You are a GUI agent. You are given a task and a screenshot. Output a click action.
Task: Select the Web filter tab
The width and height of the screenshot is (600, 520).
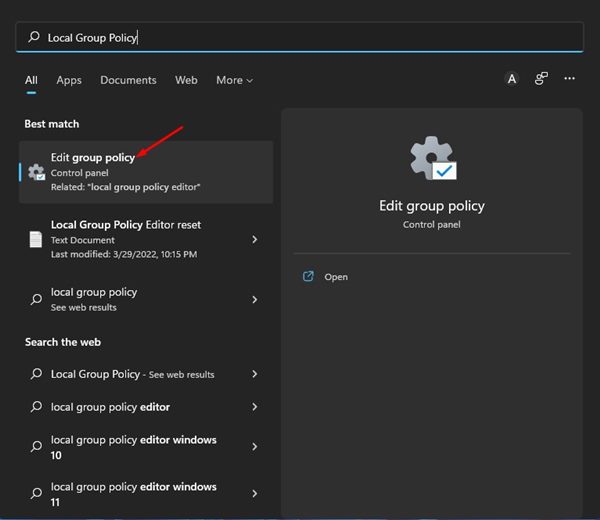coord(186,80)
